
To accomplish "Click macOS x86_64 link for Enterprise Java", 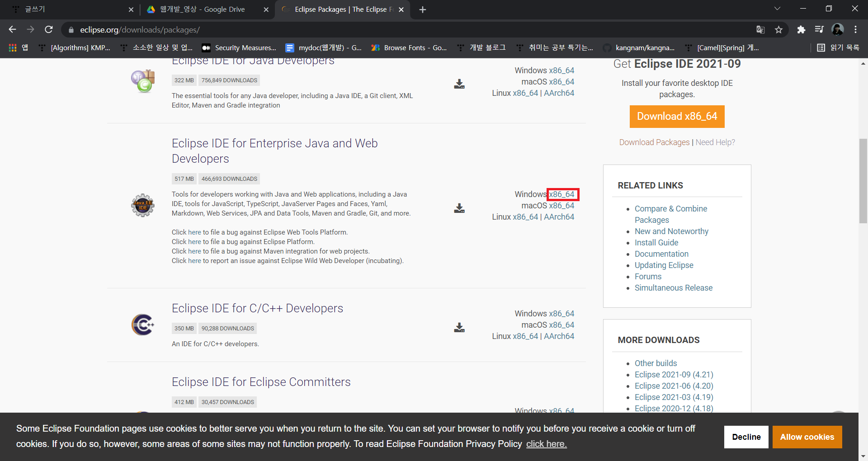I will (x=561, y=206).
